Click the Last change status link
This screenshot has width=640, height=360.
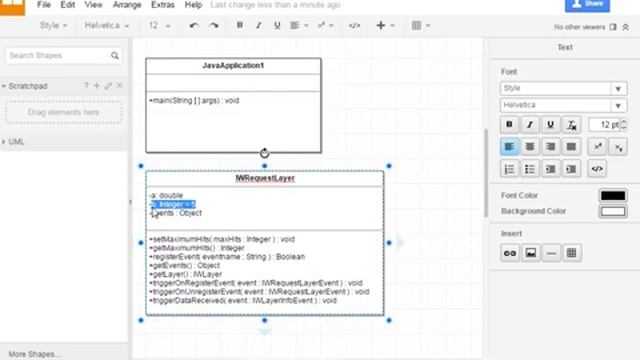point(275,5)
